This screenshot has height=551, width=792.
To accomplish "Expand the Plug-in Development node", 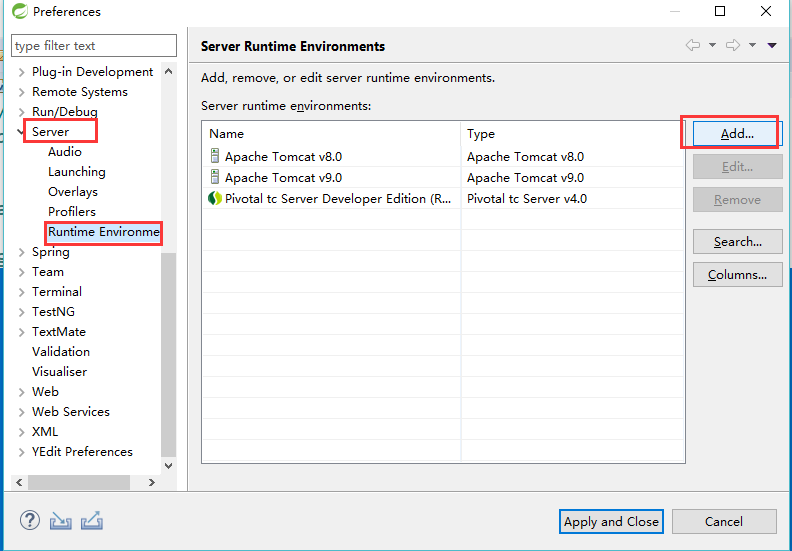I will pos(21,72).
